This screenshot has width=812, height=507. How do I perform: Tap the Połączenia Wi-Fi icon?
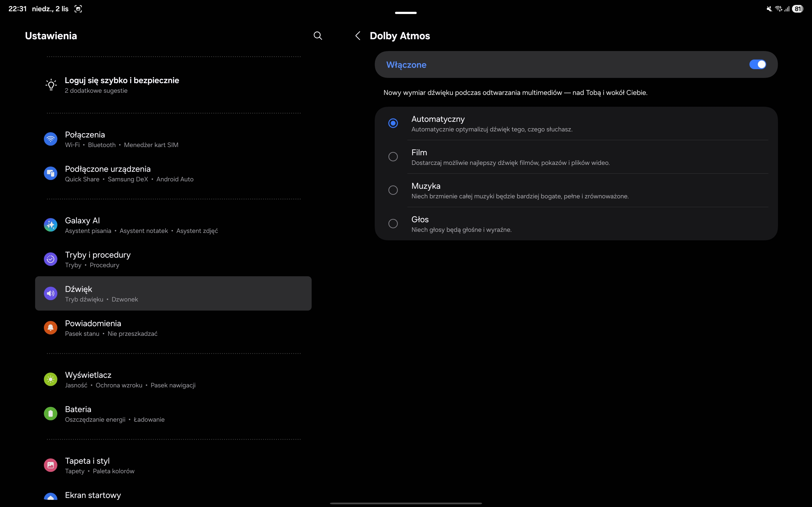click(x=51, y=139)
